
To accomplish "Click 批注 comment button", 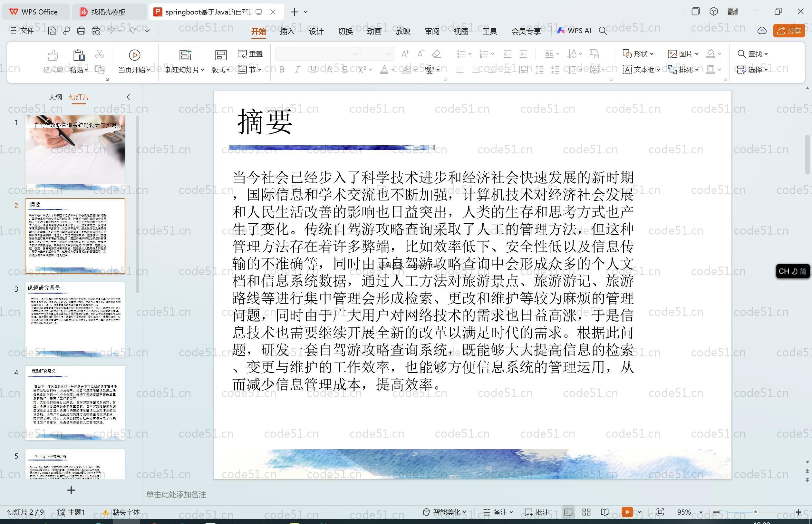I will [537, 512].
